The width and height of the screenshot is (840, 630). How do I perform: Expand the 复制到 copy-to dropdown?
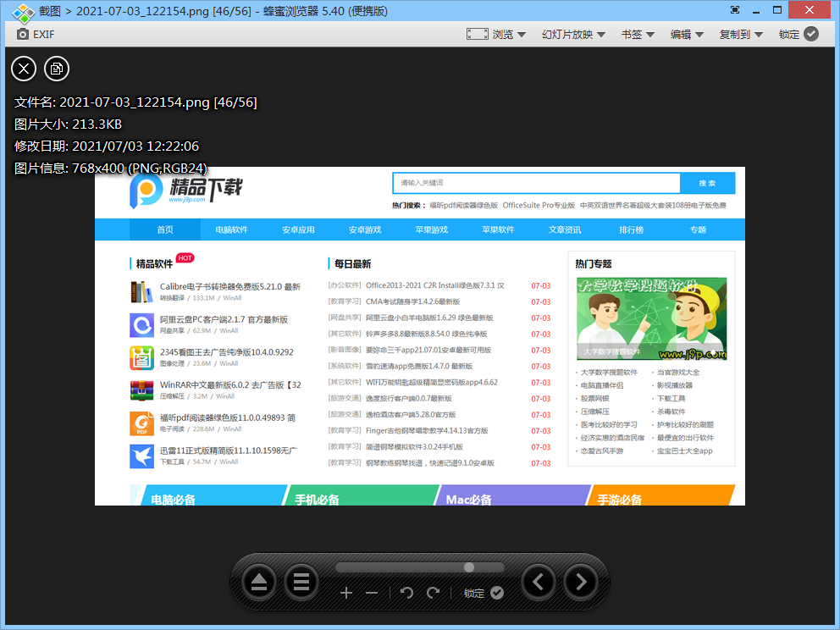point(741,34)
